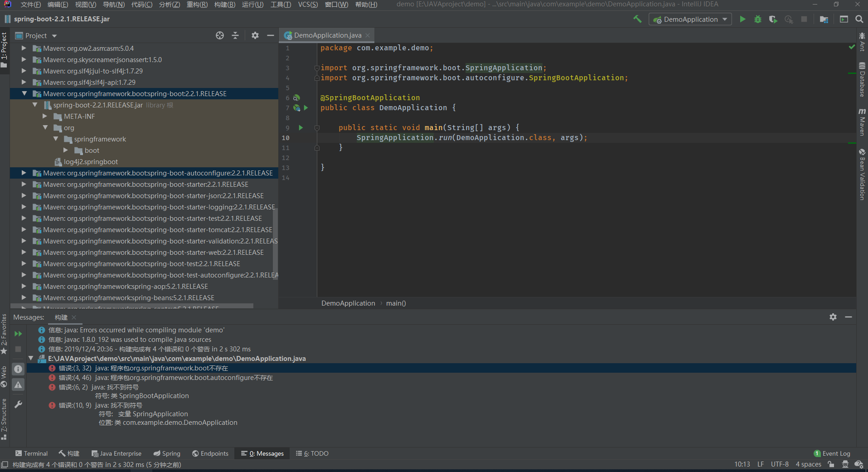868x472 pixels.
Task: Expand Maven spring-boot-autoconfigure:2.2.1.RELEASE node
Action: [x=24, y=173]
